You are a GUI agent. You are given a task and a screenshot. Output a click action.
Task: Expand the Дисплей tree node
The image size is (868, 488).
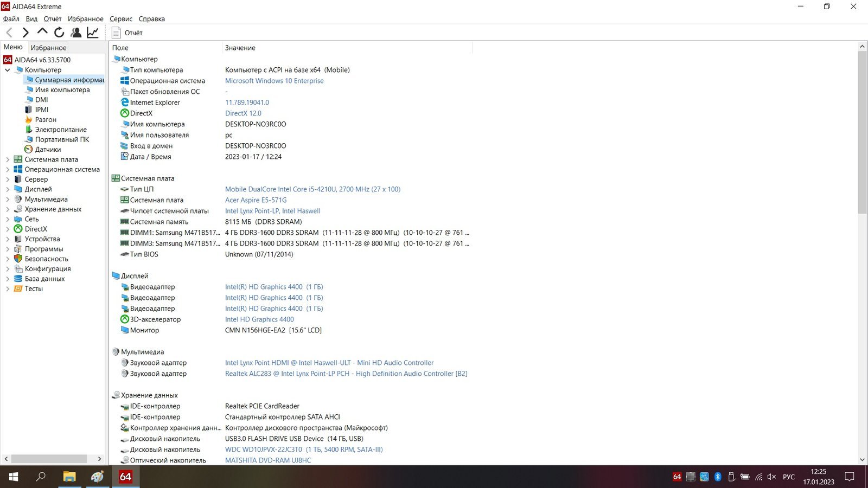click(x=8, y=189)
